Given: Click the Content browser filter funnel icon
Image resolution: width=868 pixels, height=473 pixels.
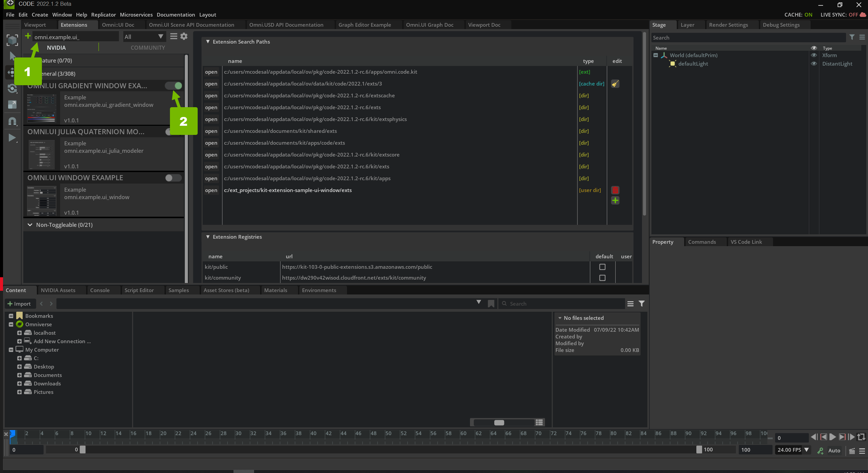Looking at the screenshot, I should coord(641,304).
